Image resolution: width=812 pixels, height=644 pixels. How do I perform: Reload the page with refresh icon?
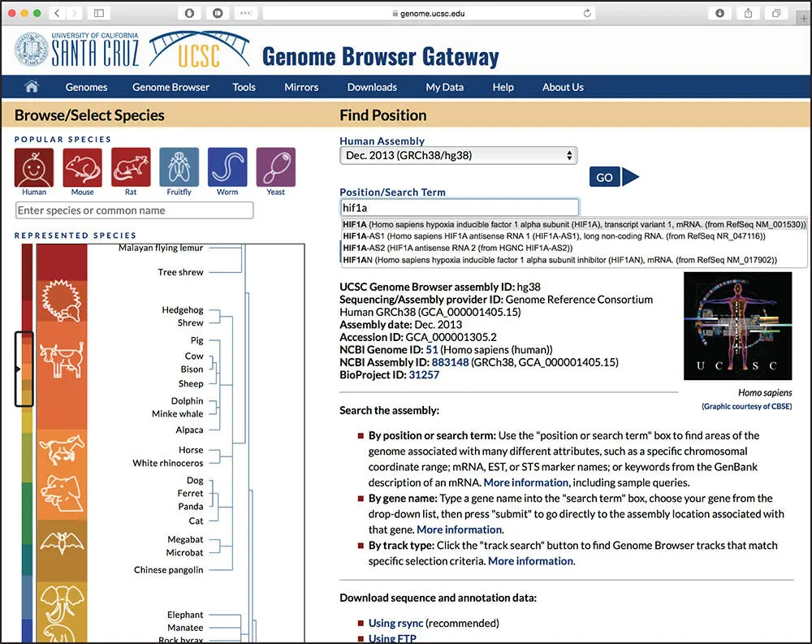tap(587, 13)
